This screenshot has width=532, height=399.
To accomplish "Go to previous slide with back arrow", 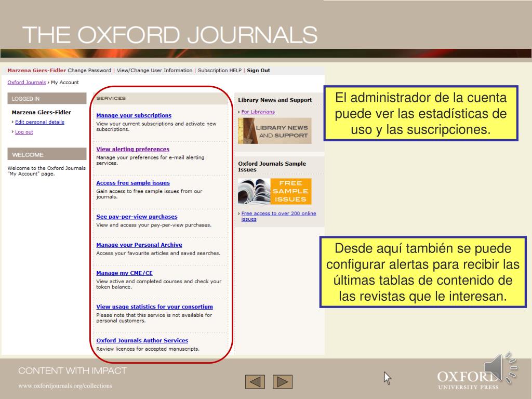I will coord(255,382).
